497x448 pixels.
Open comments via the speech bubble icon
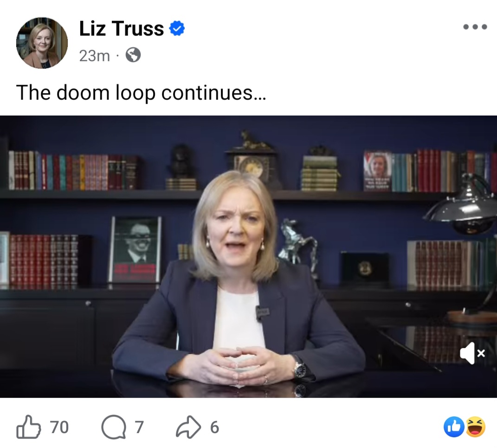pyautogui.click(x=114, y=427)
